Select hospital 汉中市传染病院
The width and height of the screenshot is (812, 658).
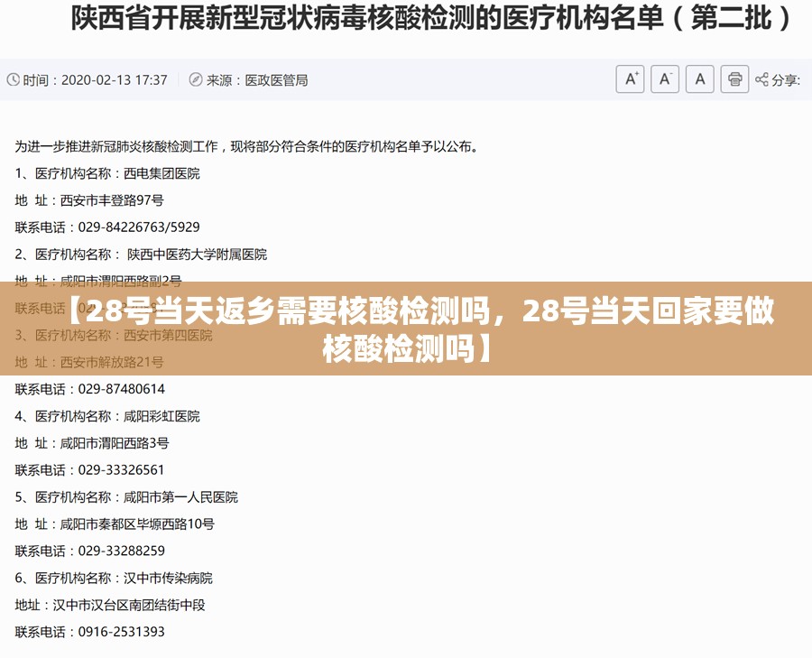click(x=168, y=579)
